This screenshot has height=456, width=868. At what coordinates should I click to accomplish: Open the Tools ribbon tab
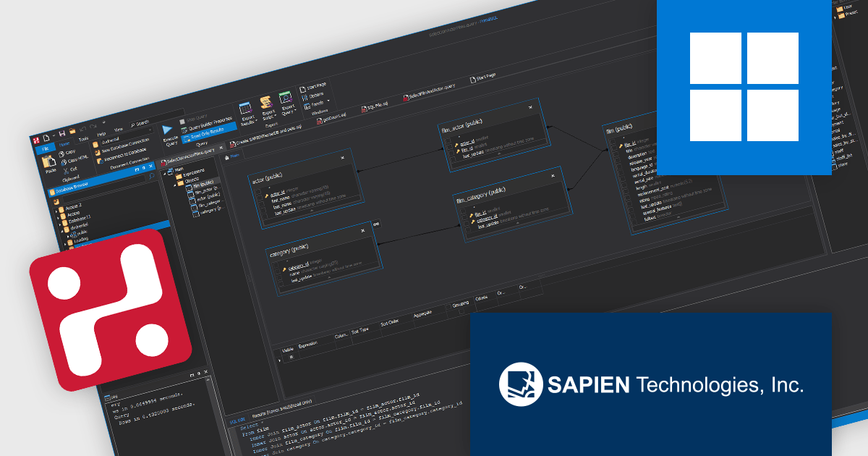[83, 139]
